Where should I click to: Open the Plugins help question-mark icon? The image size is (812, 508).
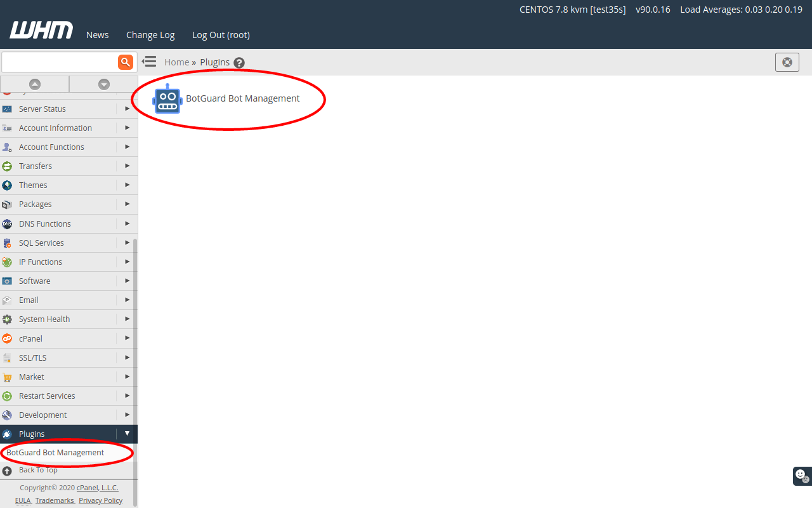pyautogui.click(x=239, y=63)
